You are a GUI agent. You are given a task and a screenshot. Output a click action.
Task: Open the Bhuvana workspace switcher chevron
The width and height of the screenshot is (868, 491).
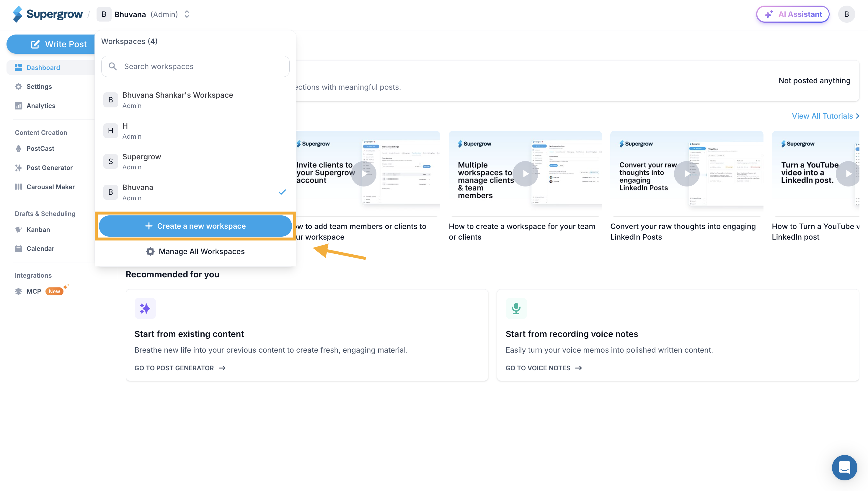tap(187, 14)
